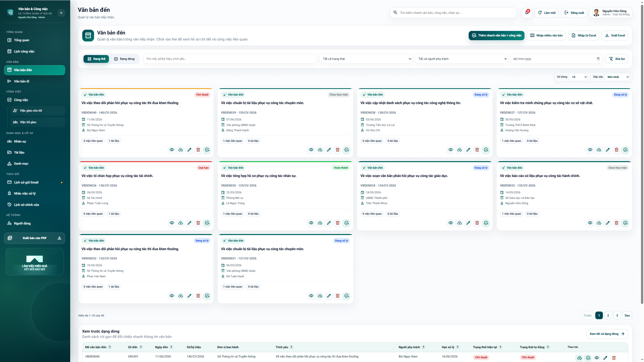Edit the VBDEN040 card with the pencil
This screenshot has height=362, width=644.
click(x=189, y=150)
